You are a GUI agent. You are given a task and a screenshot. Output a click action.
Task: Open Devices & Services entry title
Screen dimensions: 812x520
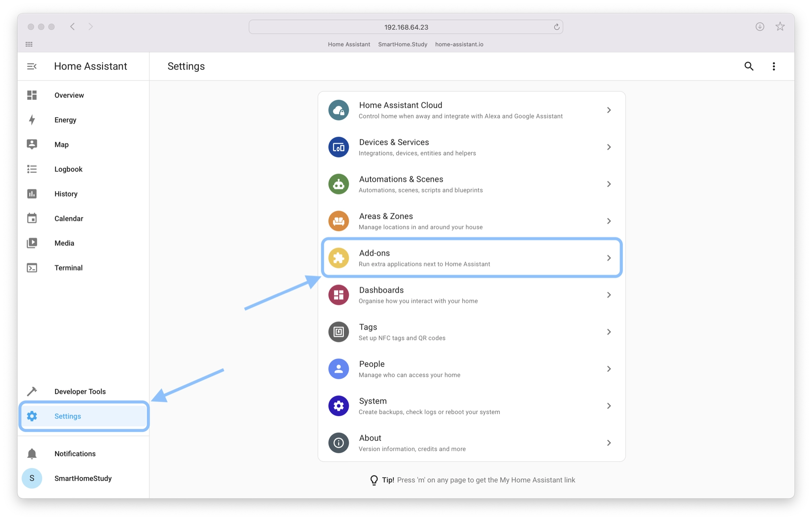click(x=394, y=142)
